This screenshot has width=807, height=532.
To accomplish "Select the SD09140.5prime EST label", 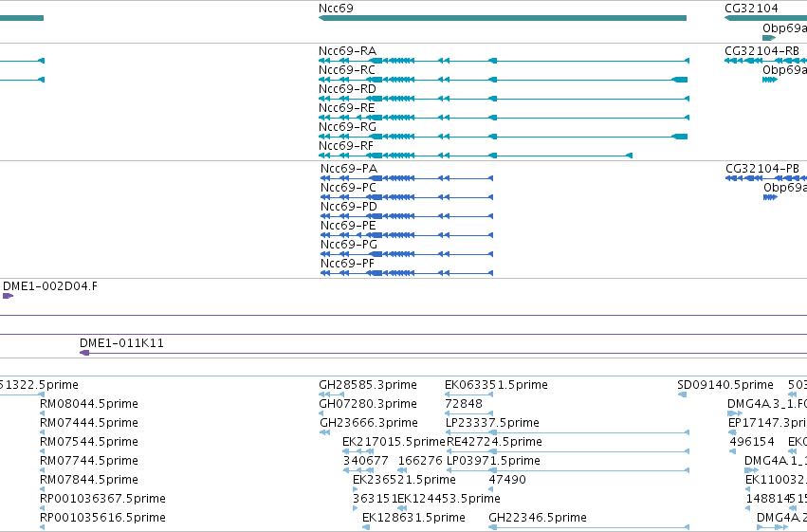I will [x=725, y=385].
